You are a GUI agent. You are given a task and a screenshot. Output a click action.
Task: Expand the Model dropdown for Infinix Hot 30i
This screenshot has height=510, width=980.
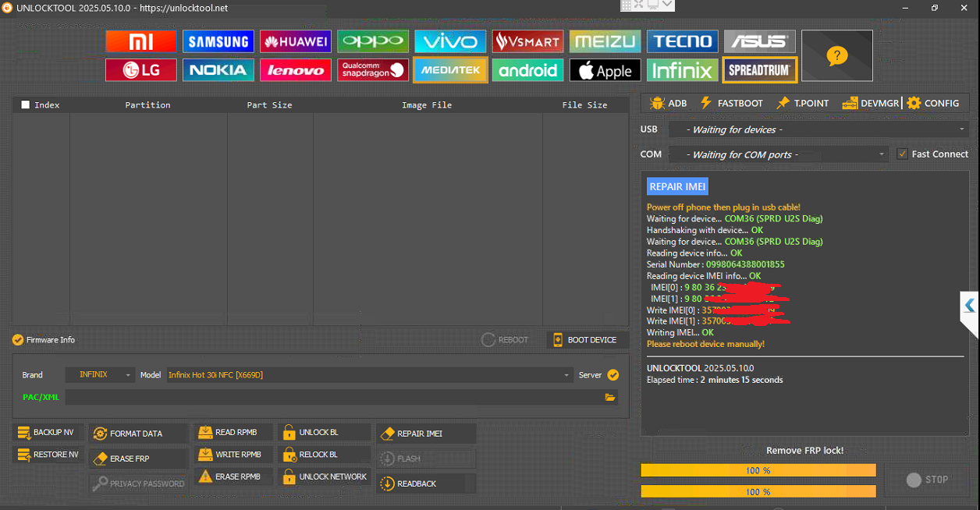tap(370, 375)
